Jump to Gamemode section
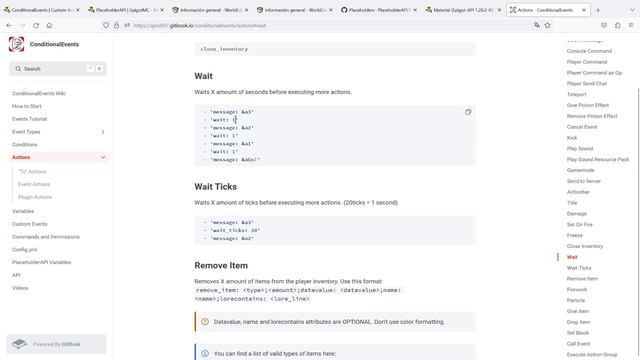Screen dimensions: 640x360 click(x=580, y=170)
